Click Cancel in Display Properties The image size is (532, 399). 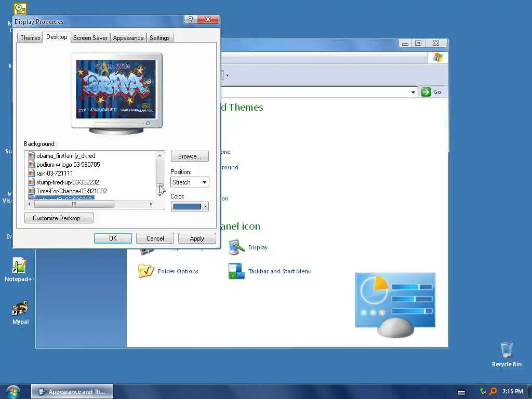155,238
